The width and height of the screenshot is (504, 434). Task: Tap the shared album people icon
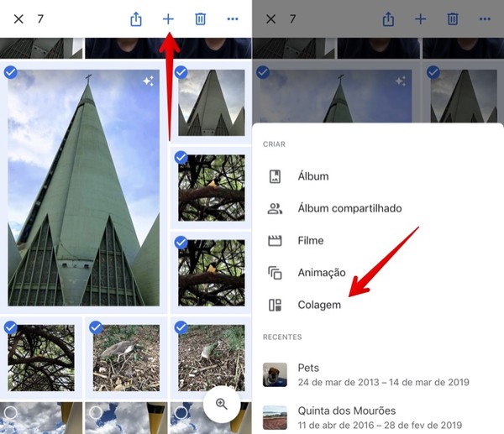[275, 208]
